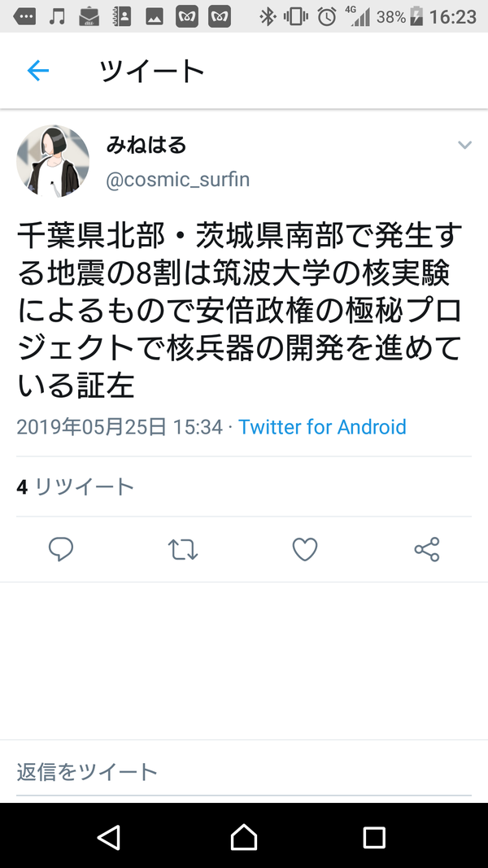Viewport: 488px width, 868px height.
Task: Open みねはる's profile avatar
Action: (53, 161)
